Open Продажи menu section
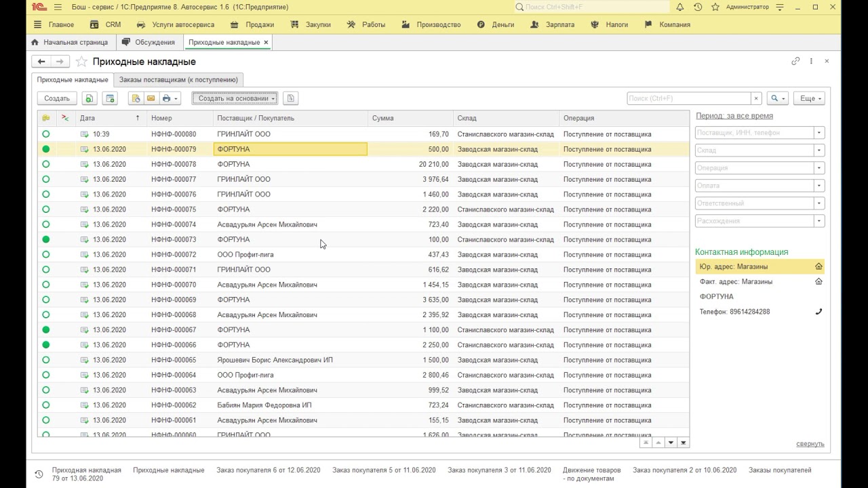The height and width of the screenshot is (488, 868). click(x=252, y=24)
